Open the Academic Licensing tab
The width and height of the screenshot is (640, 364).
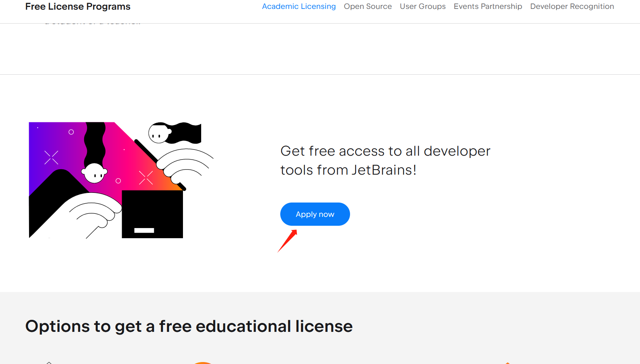click(x=299, y=7)
